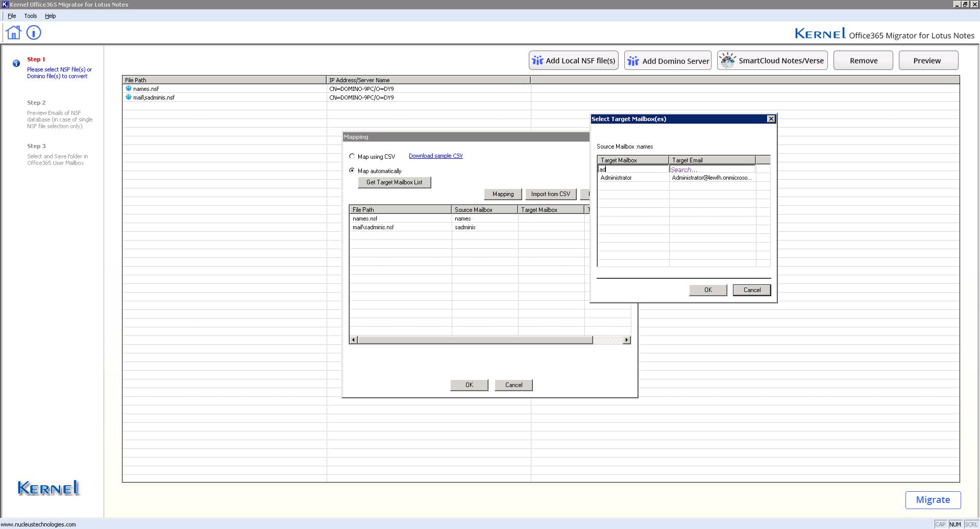Click the Target Mailbox column header in dialog
Viewport: 980px width, 529px height.
coord(633,160)
